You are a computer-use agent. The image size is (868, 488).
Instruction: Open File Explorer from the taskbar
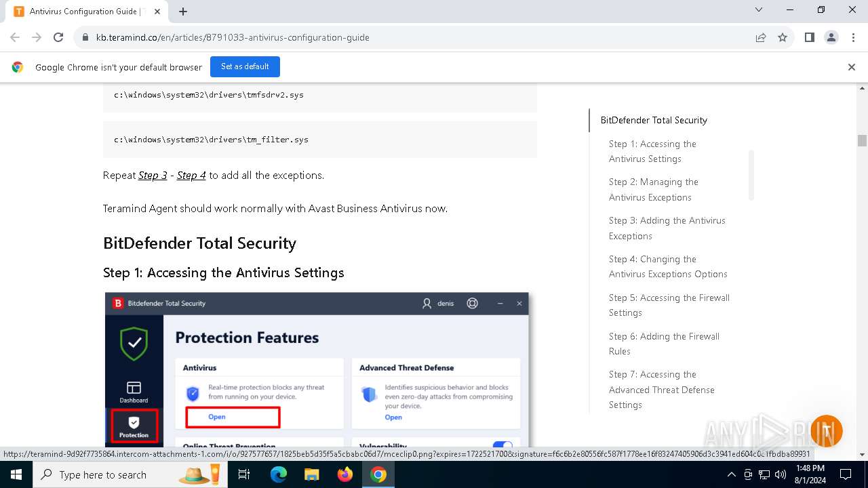pos(311,474)
